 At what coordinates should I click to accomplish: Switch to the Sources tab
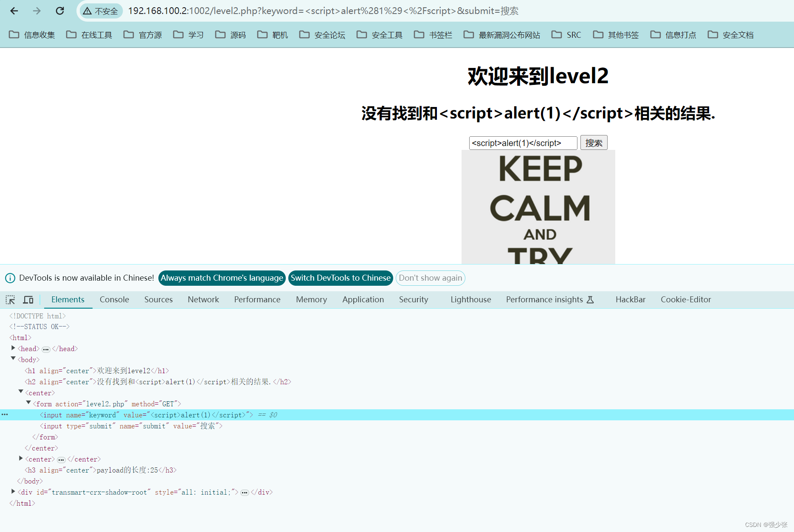pyautogui.click(x=158, y=300)
